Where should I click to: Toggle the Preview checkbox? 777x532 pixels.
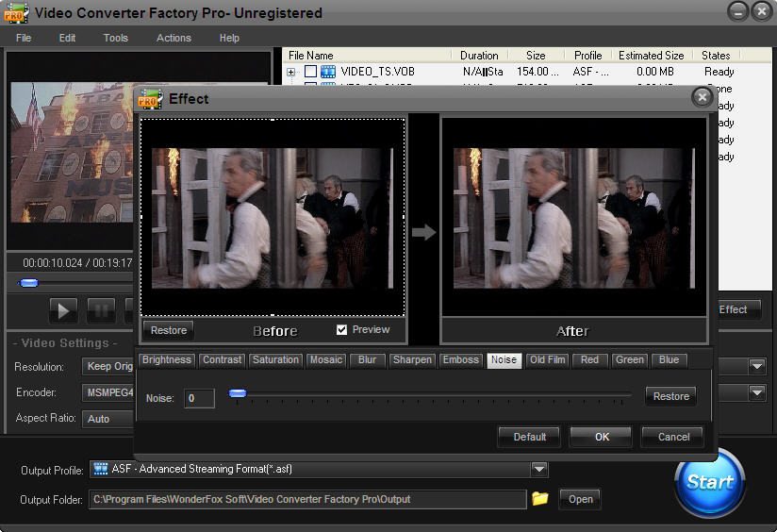341,330
